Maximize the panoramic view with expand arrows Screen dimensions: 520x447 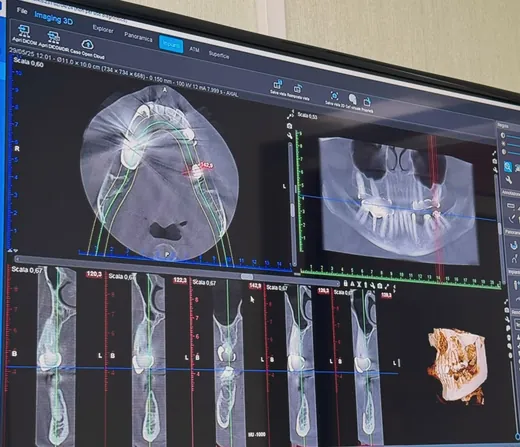[x=494, y=153]
